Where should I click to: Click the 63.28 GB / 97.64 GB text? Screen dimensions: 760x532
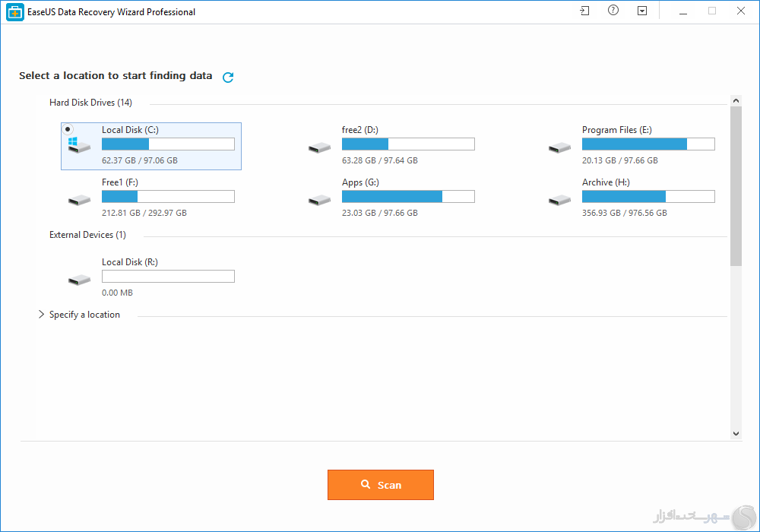coord(379,160)
